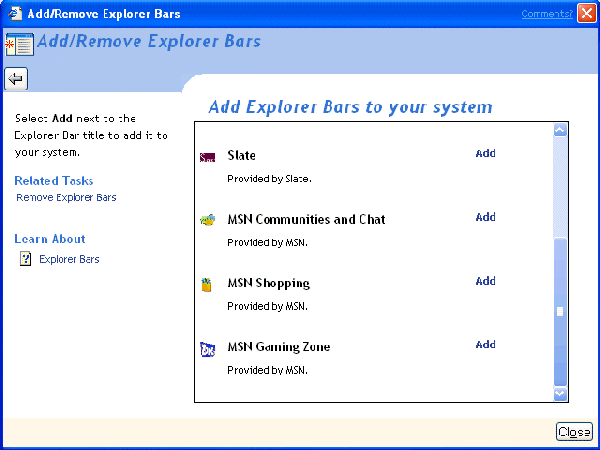The width and height of the screenshot is (600, 450).
Task: Click the scrollbar track above the thumb
Action: (x=560, y=187)
